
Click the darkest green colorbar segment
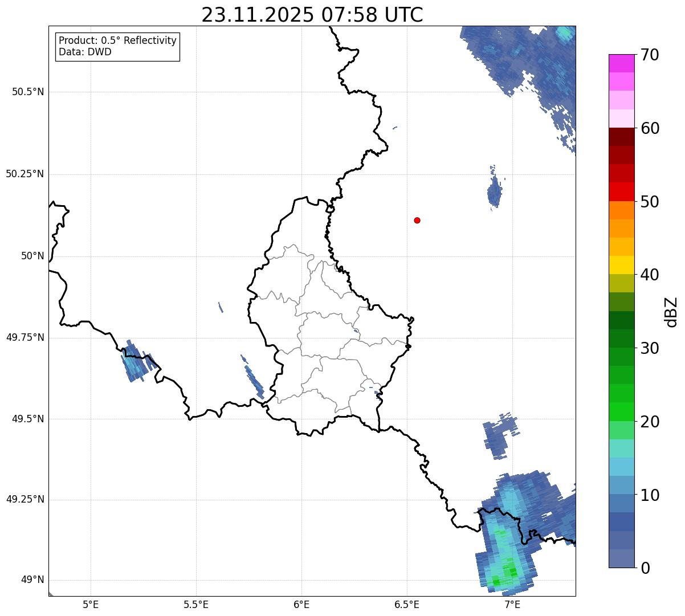pos(622,320)
